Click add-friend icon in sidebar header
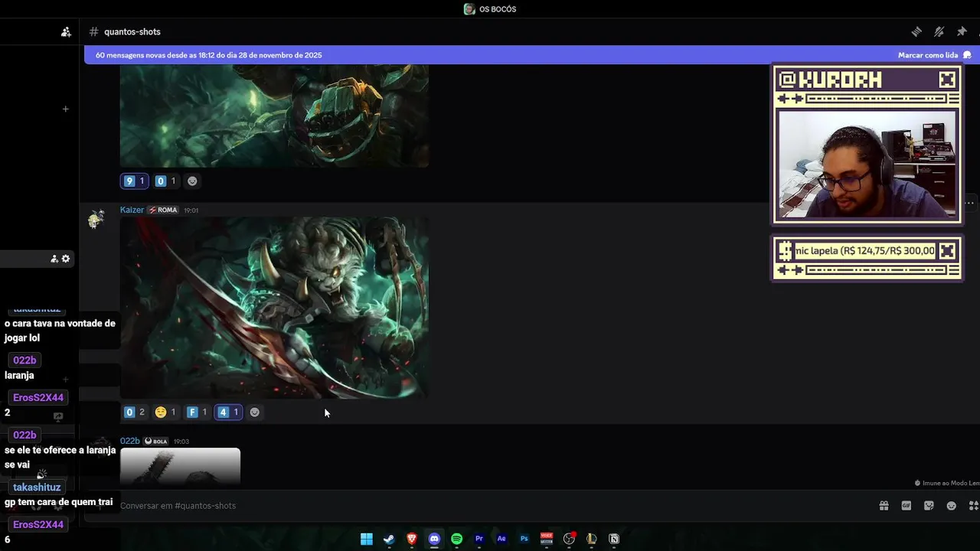This screenshot has height=551, width=980. click(66, 32)
